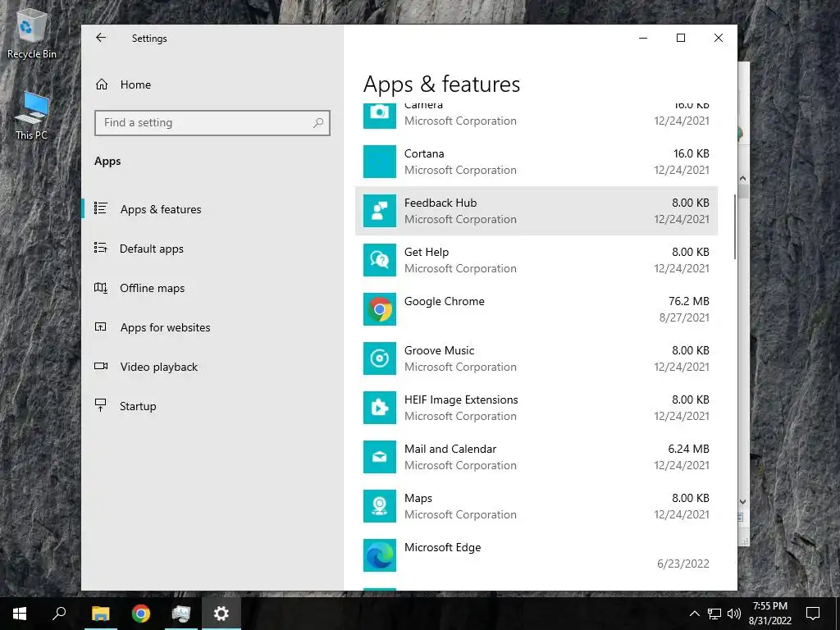This screenshot has height=630, width=840.
Task: Open File Explorer from taskbar
Action: [x=101, y=614]
